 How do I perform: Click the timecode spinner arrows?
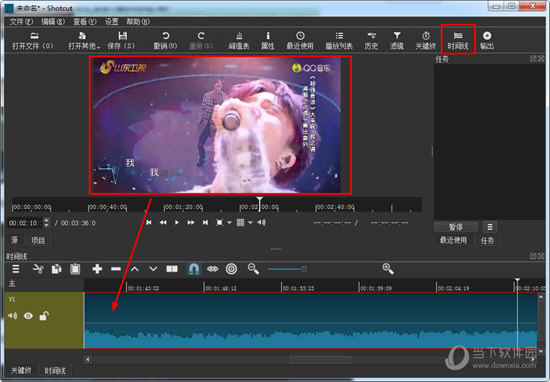(x=46, y=223)
